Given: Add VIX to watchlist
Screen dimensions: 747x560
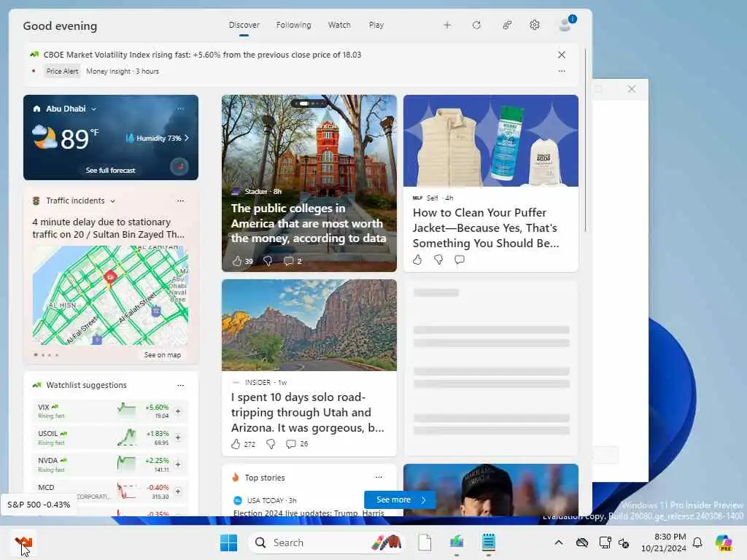Looking at the screenshot, I should [x=178, y=411].
